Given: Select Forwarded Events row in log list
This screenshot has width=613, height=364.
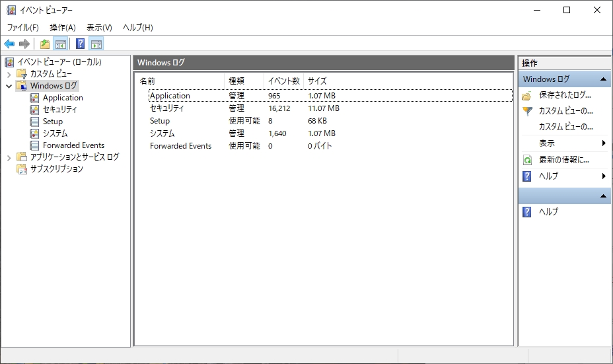Looking at the screenshot, I should pos(330,146).
